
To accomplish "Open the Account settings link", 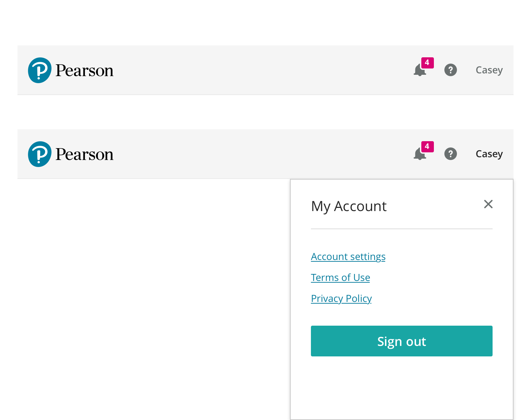I will coord(348,257).
